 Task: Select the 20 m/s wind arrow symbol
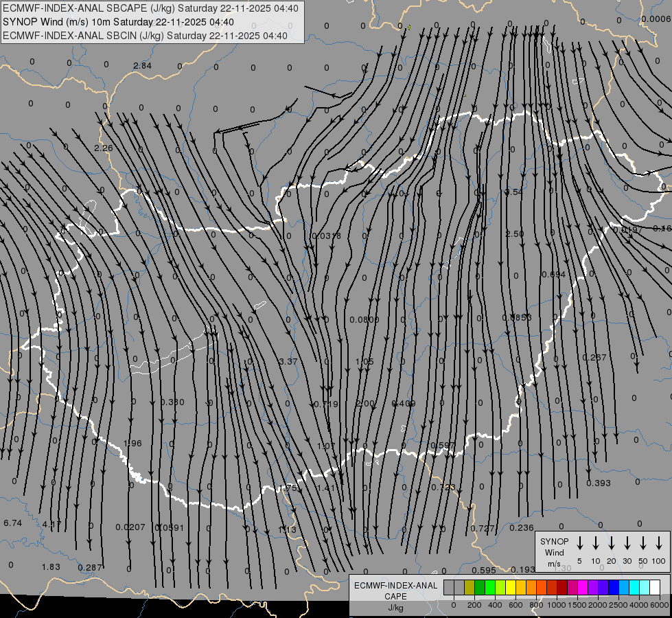tap(612, 543)
